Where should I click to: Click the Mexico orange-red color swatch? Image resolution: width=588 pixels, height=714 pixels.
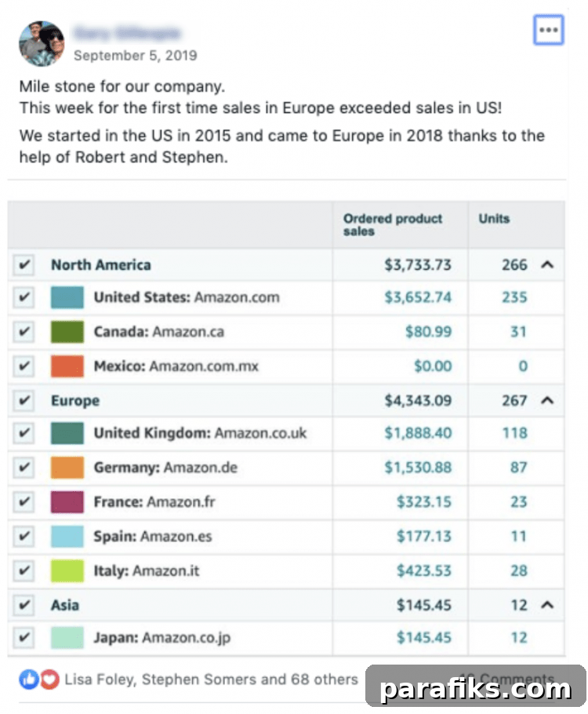pyautogui.click(x=67, y=366)
